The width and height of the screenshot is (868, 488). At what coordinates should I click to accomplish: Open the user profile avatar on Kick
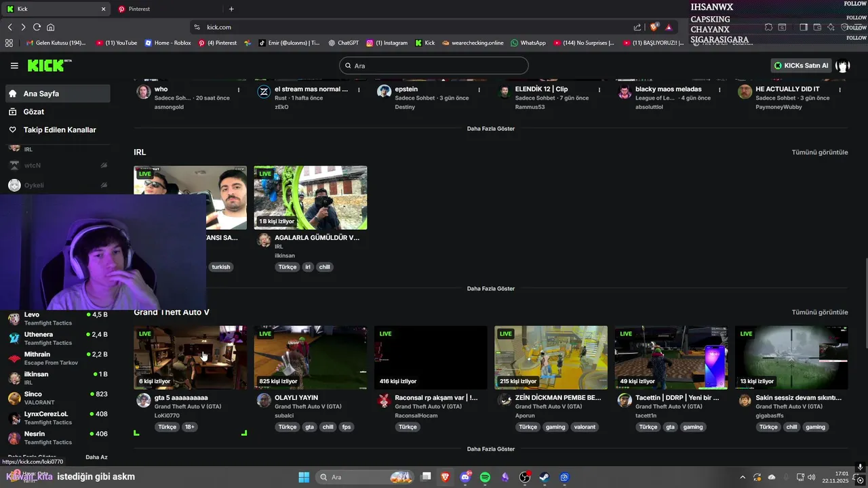point(843,66)
